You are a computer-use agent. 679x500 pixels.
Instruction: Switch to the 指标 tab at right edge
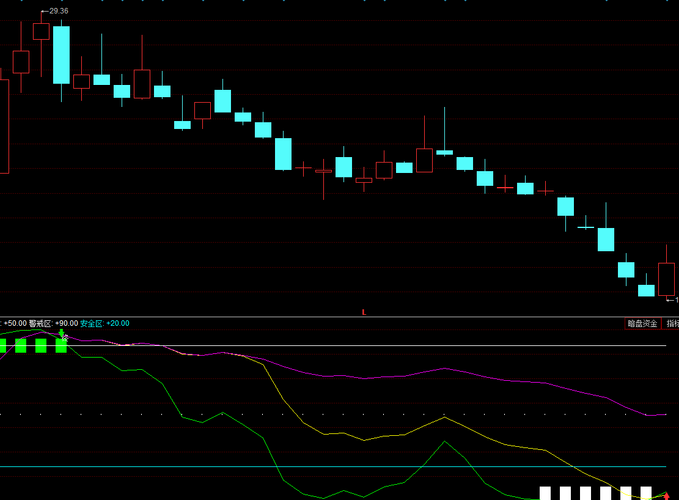(x=672, y=323)
